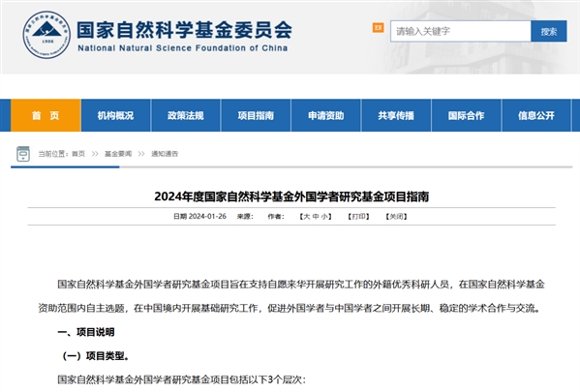Click the orange EN language icon

tap(378, 27)
